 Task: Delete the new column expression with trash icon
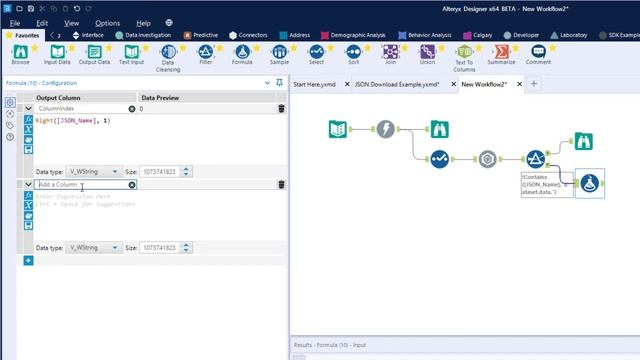[x=281, y=184]
